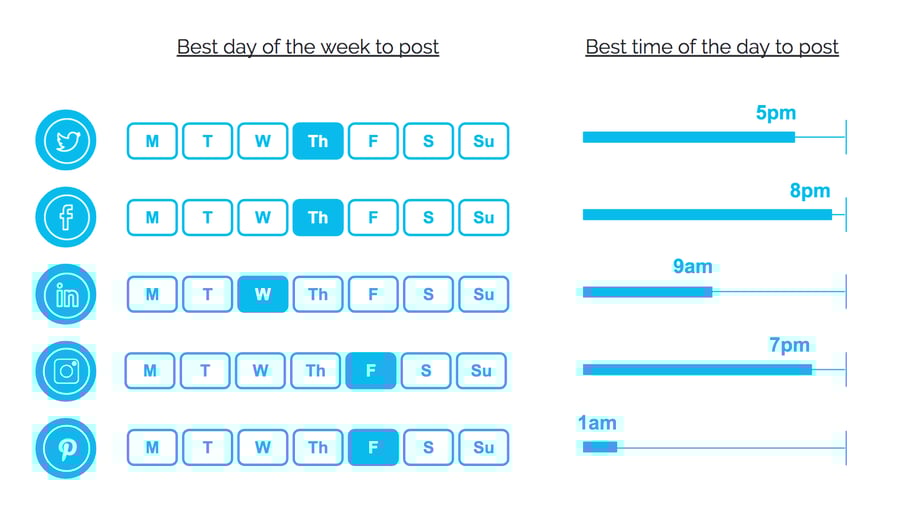Select Tuesday in the Instagram row

(205, 371)
